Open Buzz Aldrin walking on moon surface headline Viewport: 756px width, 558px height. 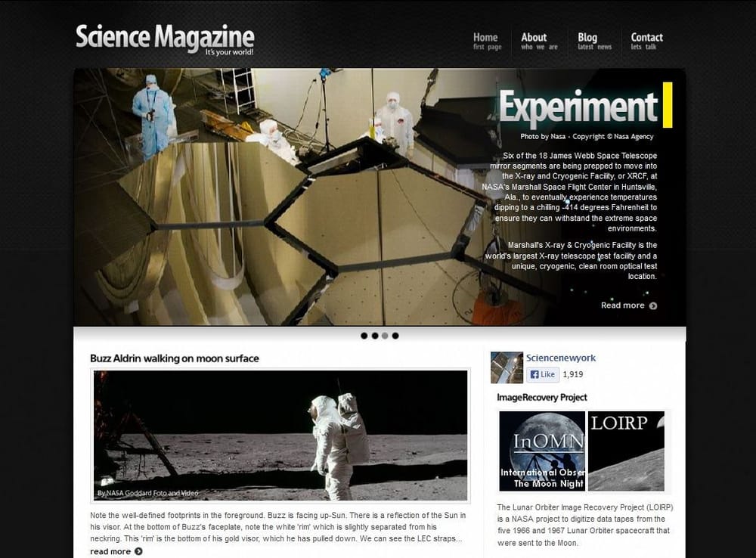[x=175, y=358]
